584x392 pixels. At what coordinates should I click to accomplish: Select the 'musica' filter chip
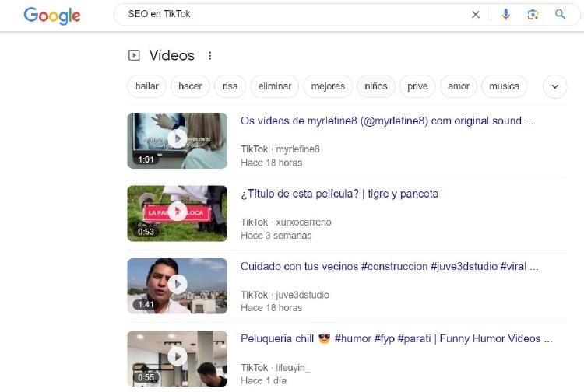pyautogui.click(x=504, y=86)
